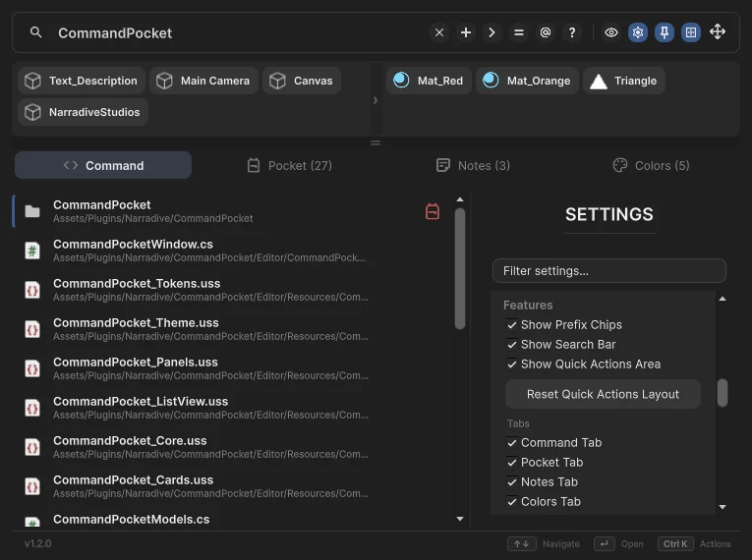The width and height of the screenshot is (752, 560).
Task: Open CommandPocket_Panels.uss result
Action: tap(232, 368)
